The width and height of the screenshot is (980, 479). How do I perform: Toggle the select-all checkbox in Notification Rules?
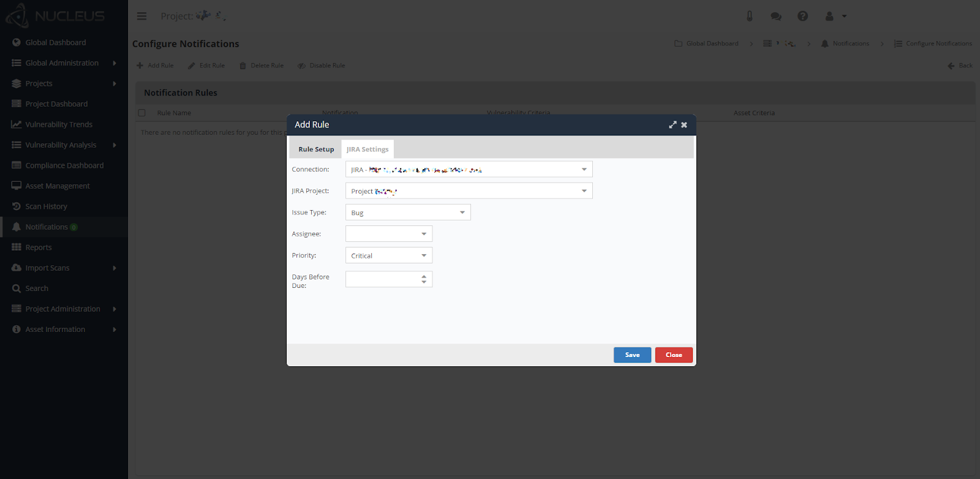[142, 113]
